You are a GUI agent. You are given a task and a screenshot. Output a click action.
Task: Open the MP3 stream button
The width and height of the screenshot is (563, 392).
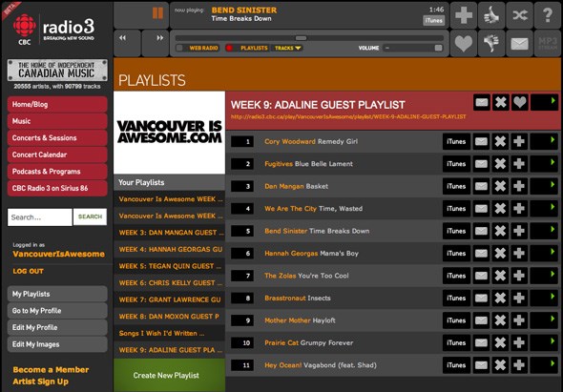[548, 43]
